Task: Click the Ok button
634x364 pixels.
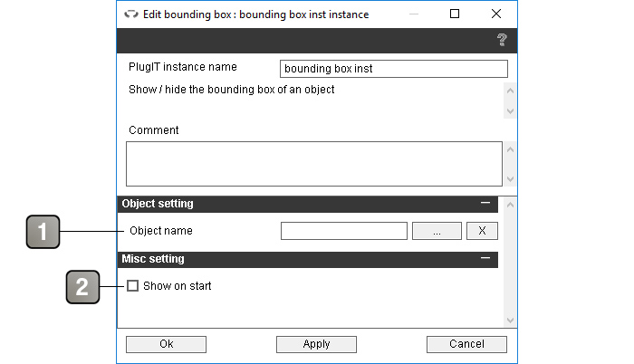Action: pyautogui.click(x=166, y=344)
